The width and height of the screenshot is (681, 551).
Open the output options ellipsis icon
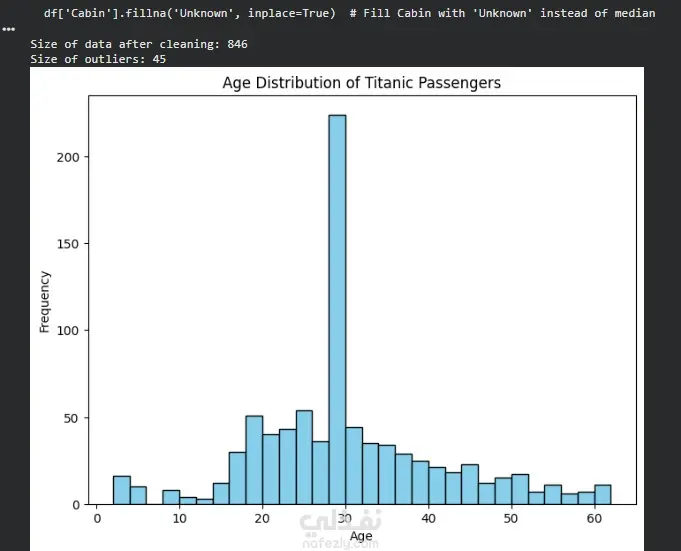(8, 30)
